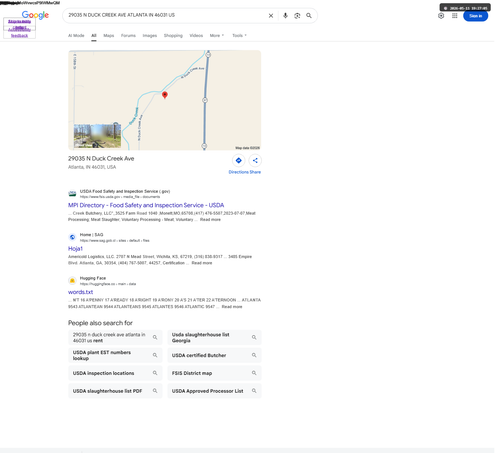Switch to the Maps tab

[x=109, y=35]
